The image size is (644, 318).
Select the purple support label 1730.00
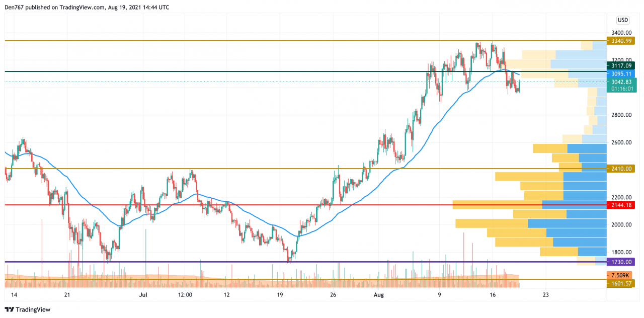click(622, 262)
